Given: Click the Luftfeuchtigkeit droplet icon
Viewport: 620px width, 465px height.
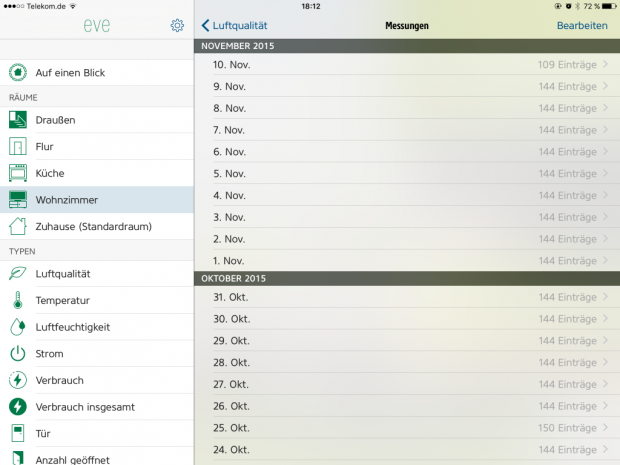Looking at the screenshot, I should click(x=18, y=327).
